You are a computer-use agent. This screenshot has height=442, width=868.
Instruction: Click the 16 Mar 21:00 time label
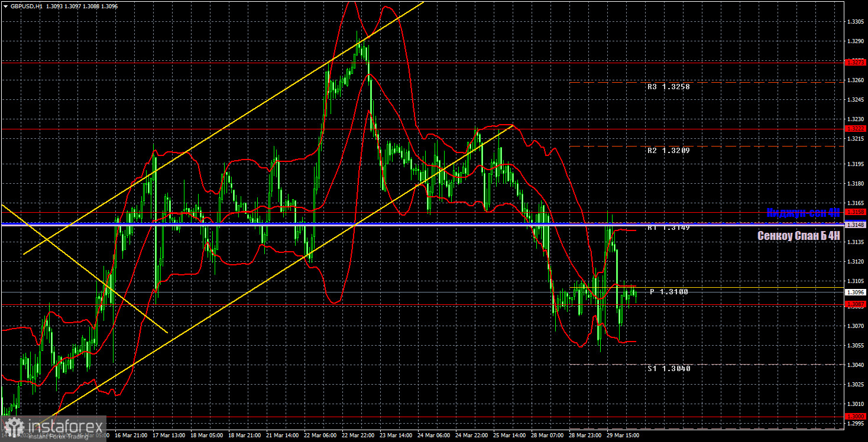tap(132, 435)
